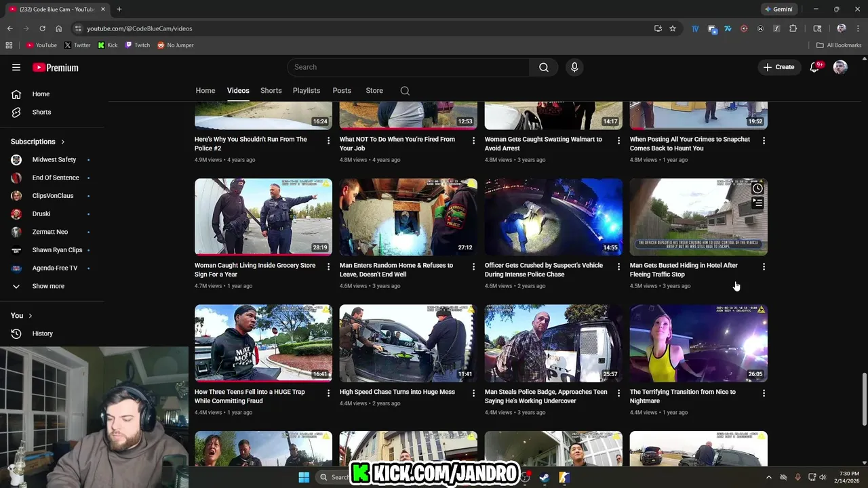Open the Windows Start menu
868x488 pixels.
click(304, 477)
